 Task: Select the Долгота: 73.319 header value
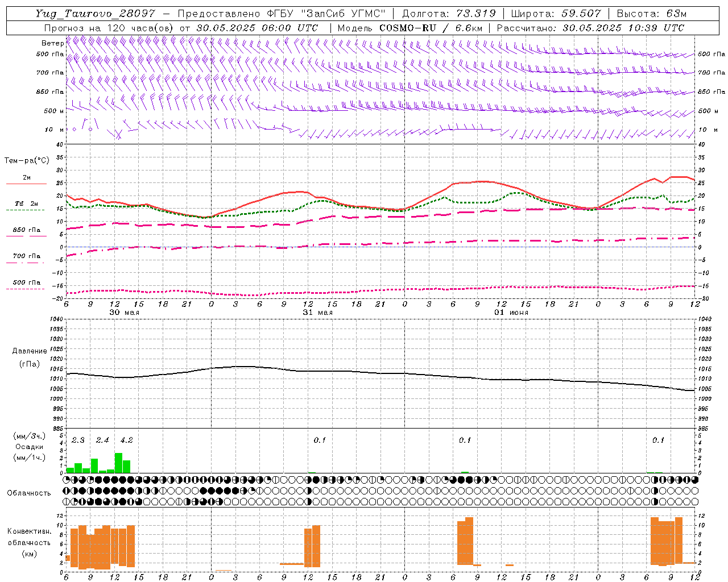click(449, 14)
